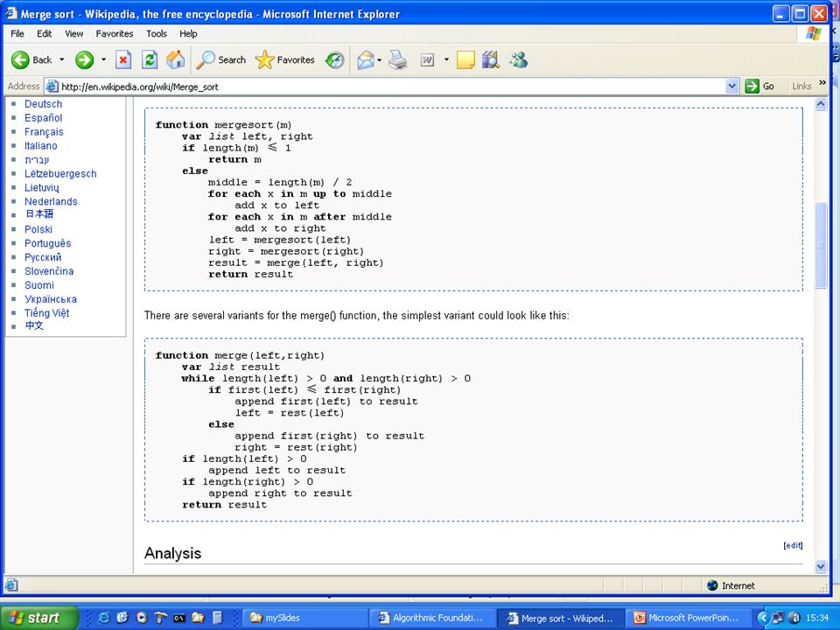This screenshot has height=630, width=840.
Task: Expand hidden system tray icons arrow
Action: 762,618
